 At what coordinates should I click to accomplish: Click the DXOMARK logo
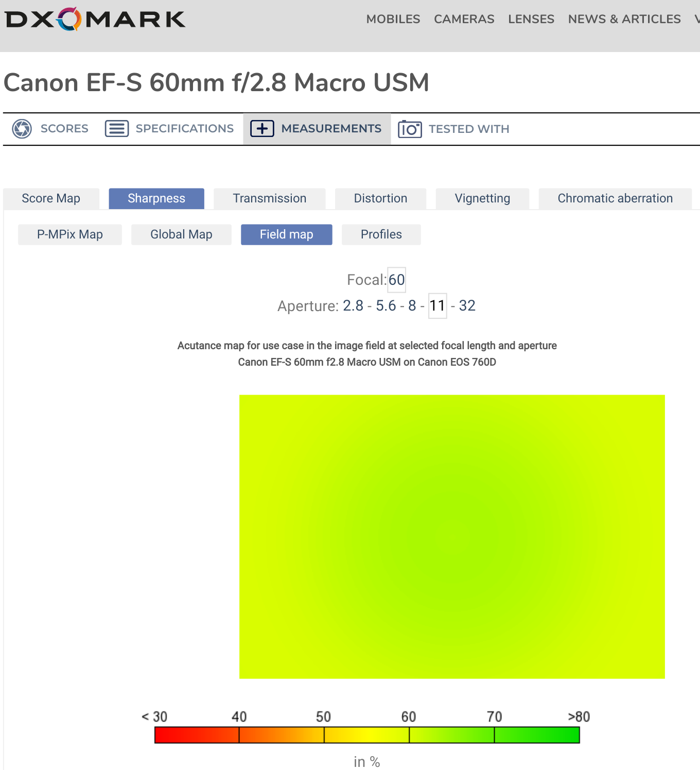pyautogui.click(x=95, y=19)
